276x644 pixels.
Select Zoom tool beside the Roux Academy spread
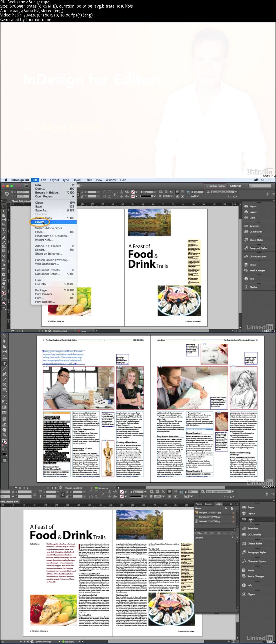pyautogui.click(x=4, y=435)
